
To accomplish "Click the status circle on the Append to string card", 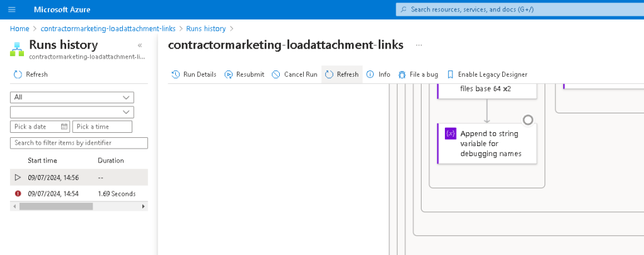I will pyautogui.click(x=528, y=120).
